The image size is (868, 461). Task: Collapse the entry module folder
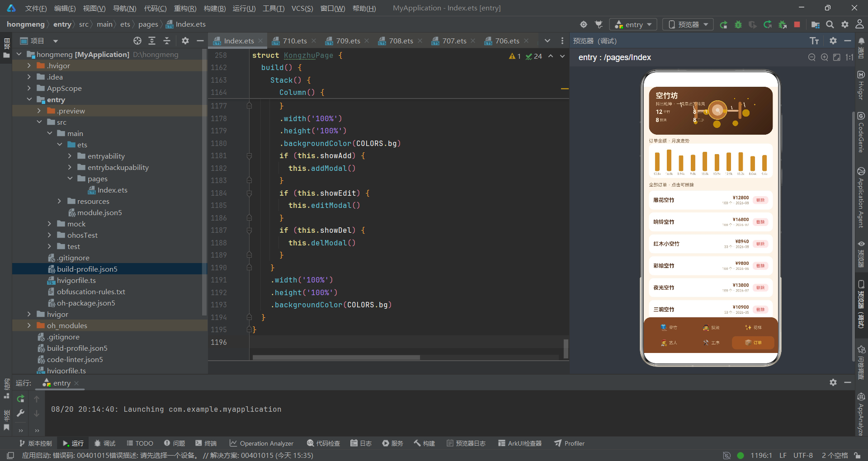click(29, 99)
